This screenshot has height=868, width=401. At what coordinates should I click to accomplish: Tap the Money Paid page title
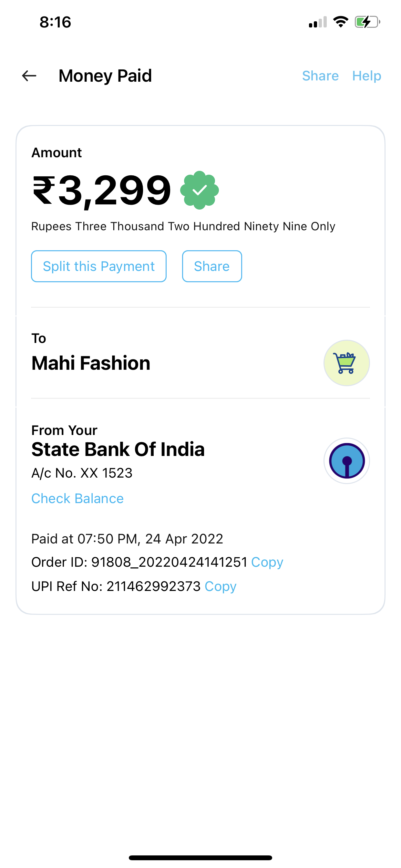point(105,76)
